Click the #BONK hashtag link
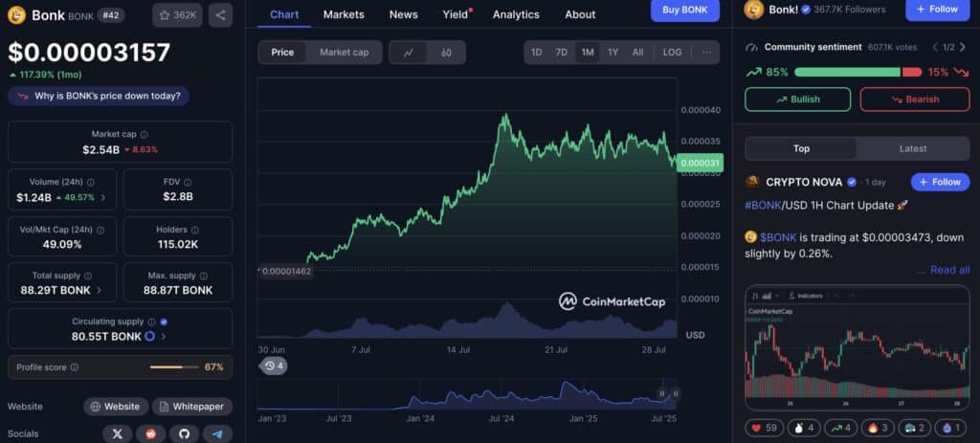The width and height of the screenshot is (980, 443). point(761,205)
